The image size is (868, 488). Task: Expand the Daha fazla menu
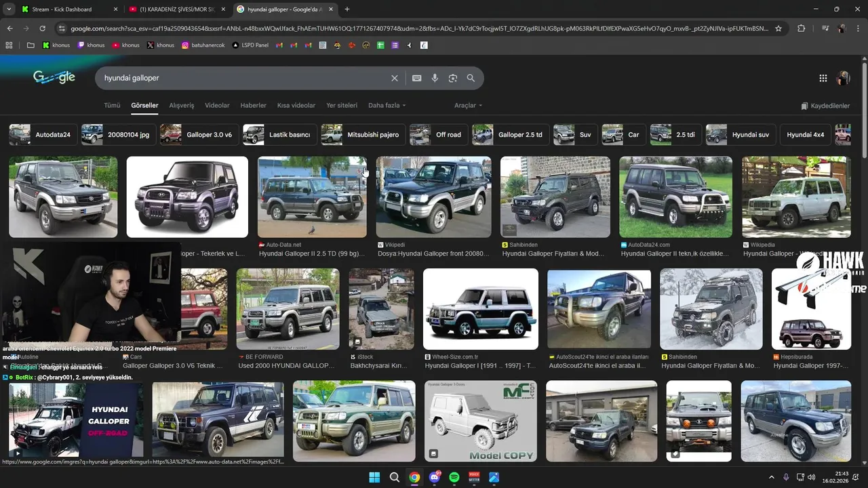coord(387,106)
